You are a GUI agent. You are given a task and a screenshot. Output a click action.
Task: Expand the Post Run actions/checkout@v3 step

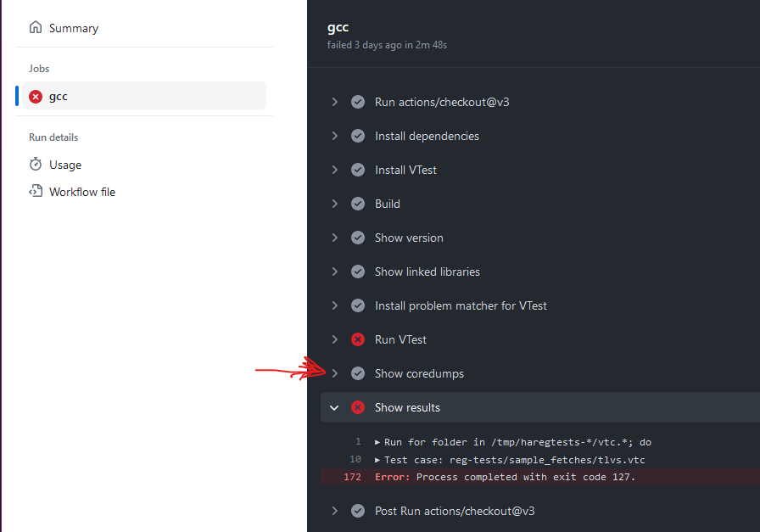click(334, 511)
